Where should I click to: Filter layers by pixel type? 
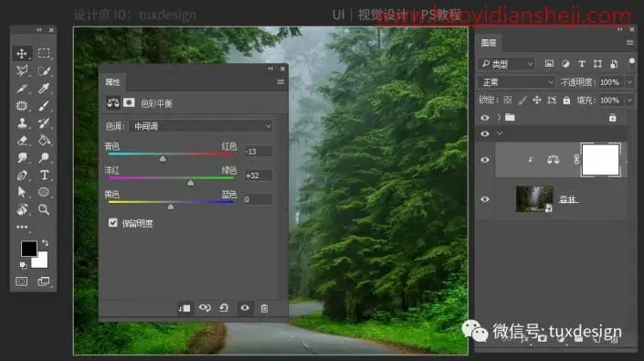pyautogui.click(x=549, y=63)
